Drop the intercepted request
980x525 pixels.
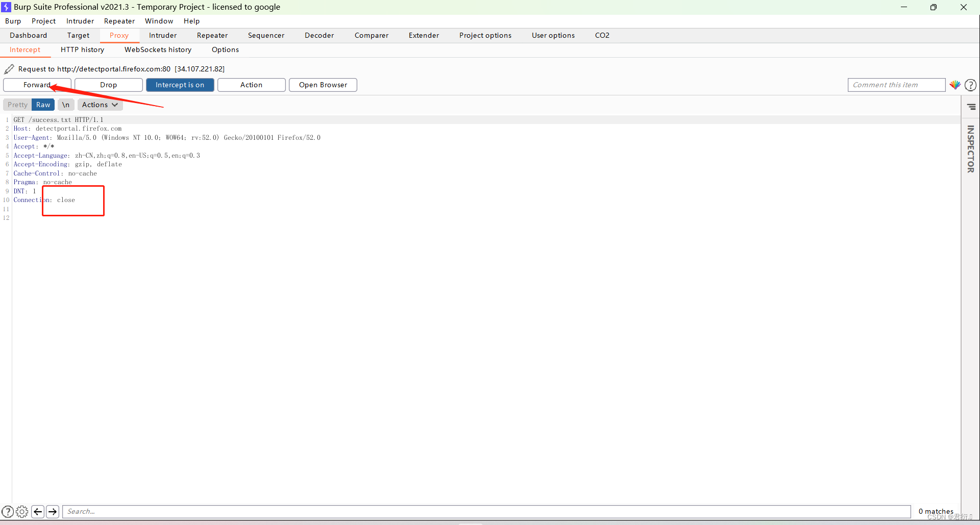pyautogui.click(x=108, y=85)
